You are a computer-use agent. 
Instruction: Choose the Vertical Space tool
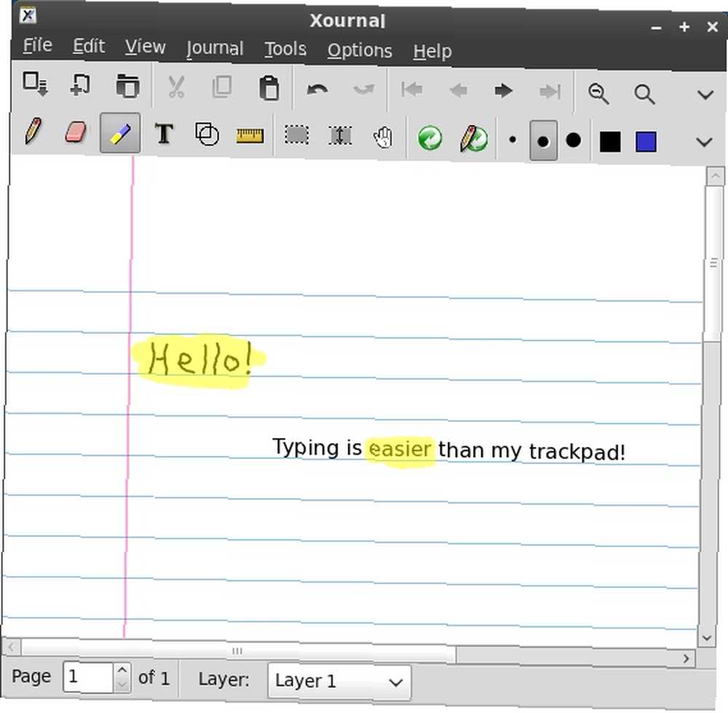coord(340,136)
